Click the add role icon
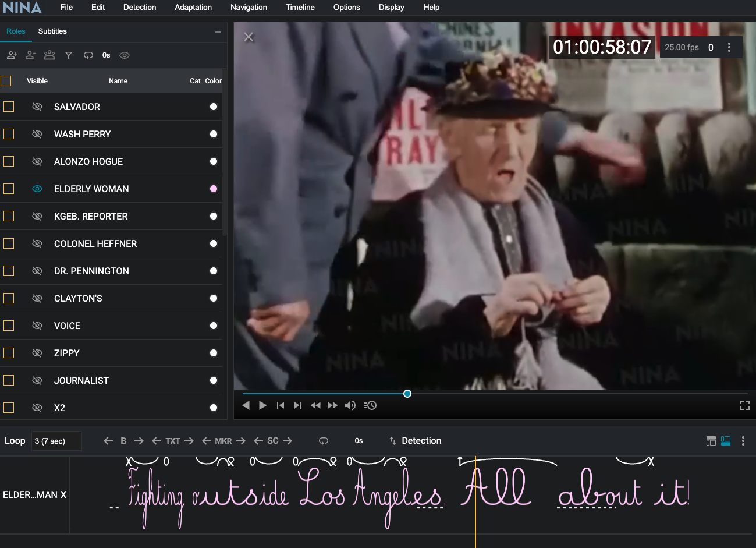The width and height of the screenshot is (756, 548). coord(12,55)
